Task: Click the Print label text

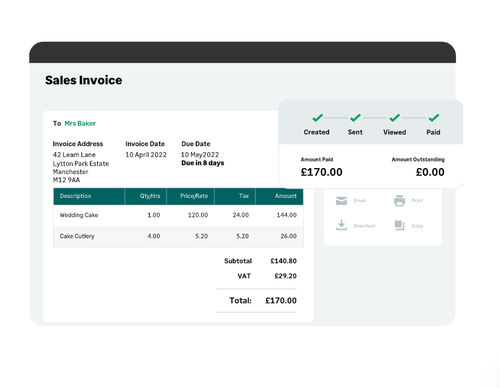Action: click(x=417, y=200)
